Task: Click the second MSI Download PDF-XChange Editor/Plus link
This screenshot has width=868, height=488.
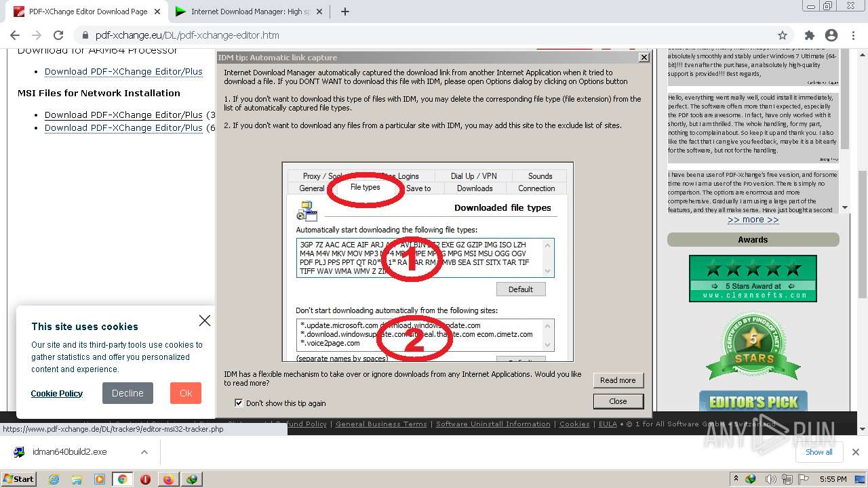Action: coord(123,127)
